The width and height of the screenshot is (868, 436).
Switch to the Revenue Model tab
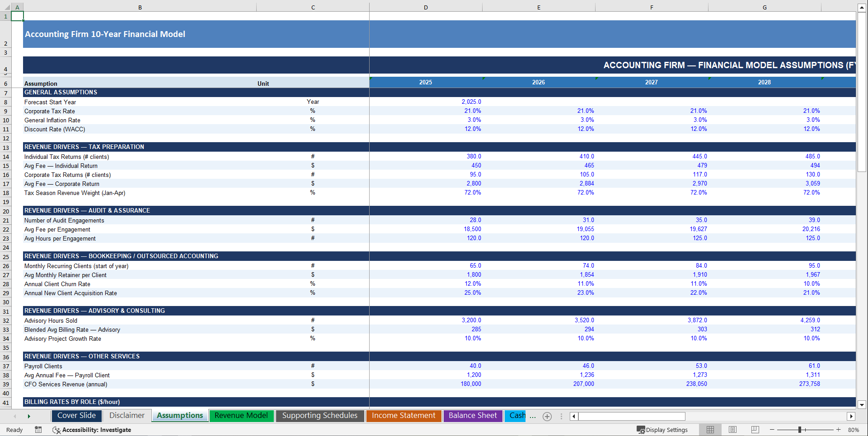(x=241, y=416)
